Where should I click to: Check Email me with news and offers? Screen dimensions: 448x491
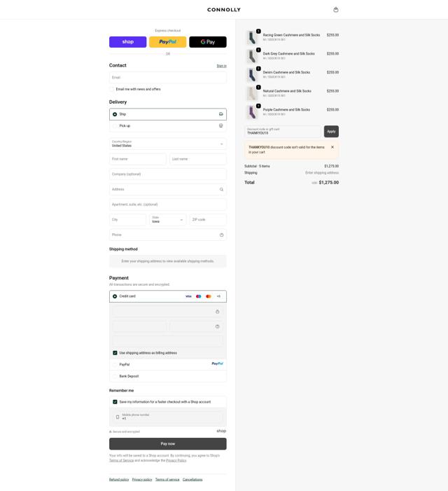[112, 89]
